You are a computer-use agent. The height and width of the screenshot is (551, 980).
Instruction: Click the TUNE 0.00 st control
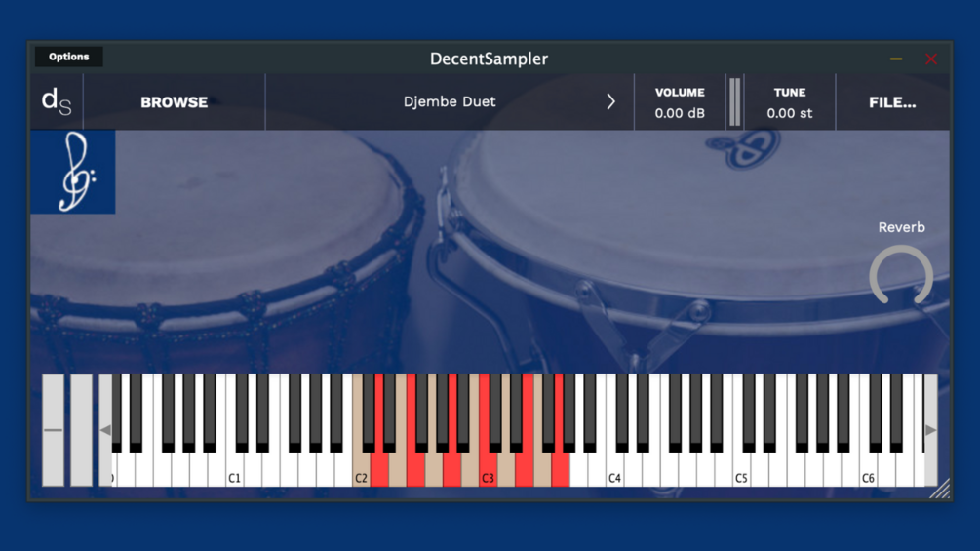[790, 102]
